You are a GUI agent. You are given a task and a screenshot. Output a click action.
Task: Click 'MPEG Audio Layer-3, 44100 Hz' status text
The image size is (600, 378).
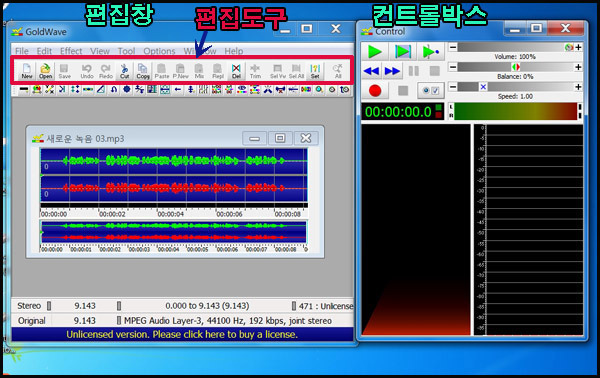click(228, 321)
